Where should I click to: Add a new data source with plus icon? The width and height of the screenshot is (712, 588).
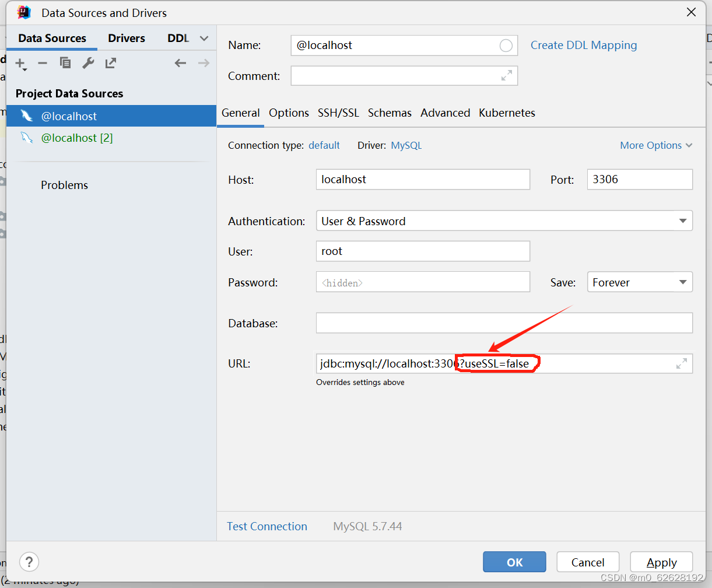(21, 63)
